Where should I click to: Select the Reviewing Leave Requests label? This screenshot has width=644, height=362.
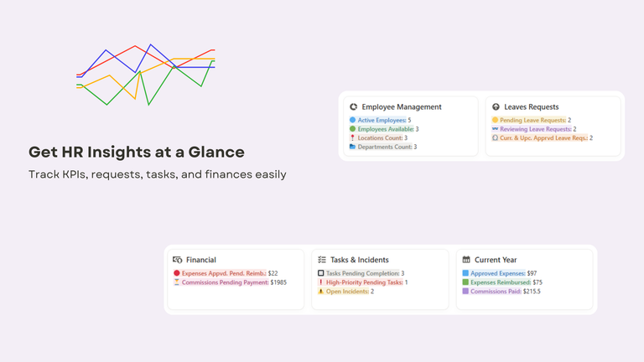[x=535, y=129]
